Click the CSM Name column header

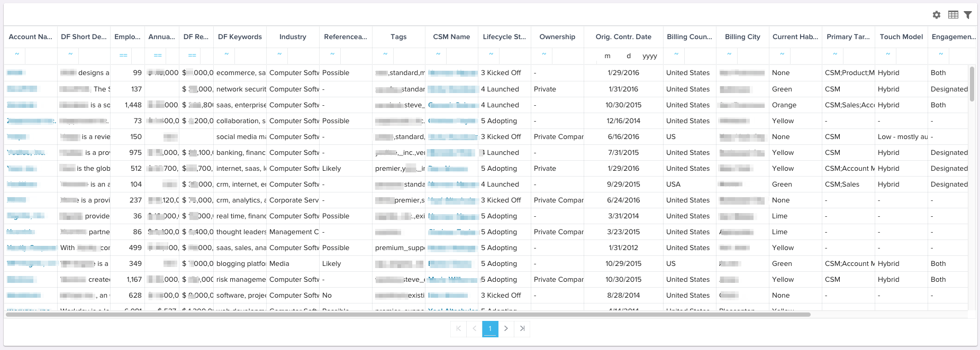[x=451, y=37]
